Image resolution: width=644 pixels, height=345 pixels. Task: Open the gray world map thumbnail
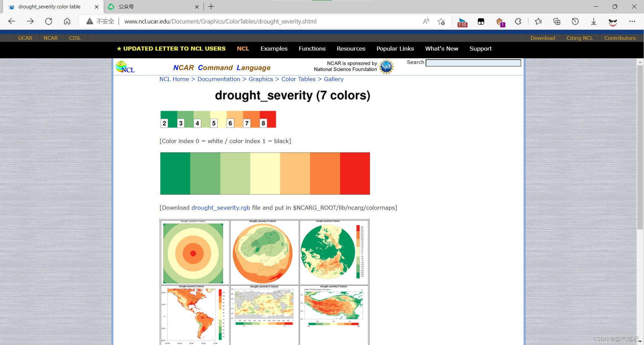(x=264, y=315)
